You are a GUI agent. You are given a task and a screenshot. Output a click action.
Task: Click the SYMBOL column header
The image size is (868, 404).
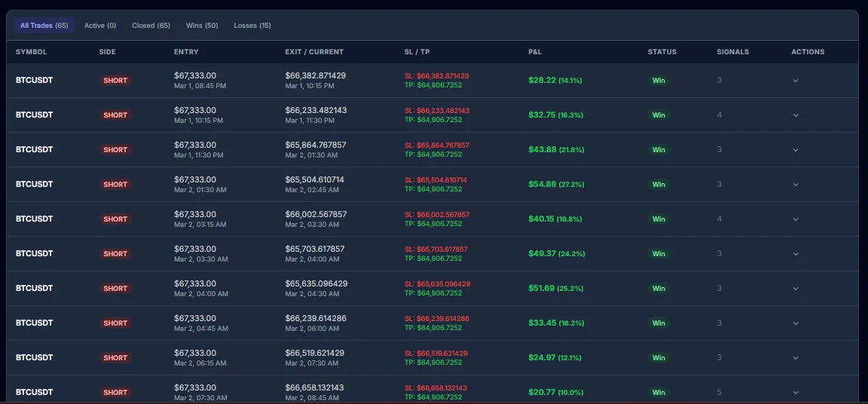(31, 52)
